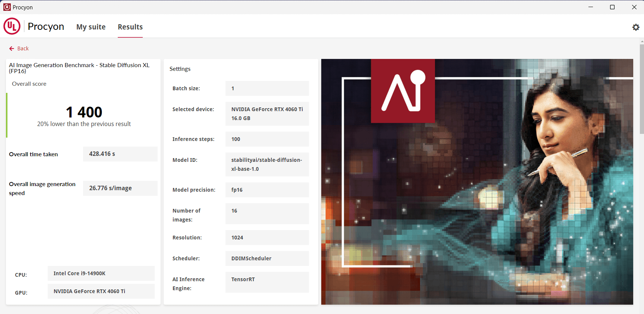The width and height of the screenshot is (644, 314).
Task: Click the Batch size value 1
Action: tap(267, 88)
